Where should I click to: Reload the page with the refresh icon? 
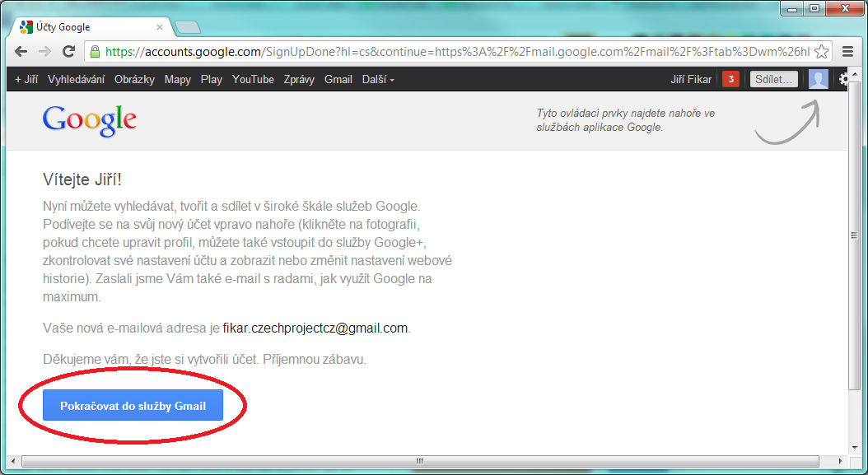[68, 52]
